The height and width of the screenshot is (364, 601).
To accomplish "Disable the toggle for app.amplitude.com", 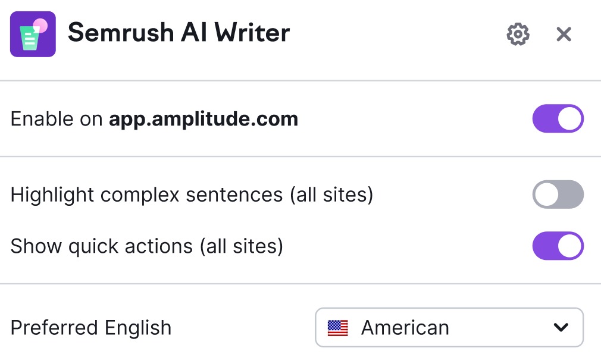I will coord(558,118).
